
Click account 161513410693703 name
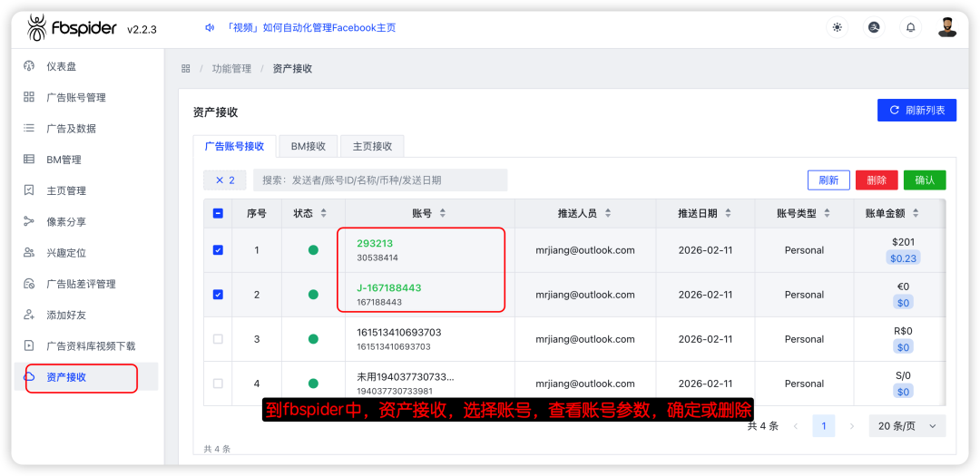tap(398, 333)
